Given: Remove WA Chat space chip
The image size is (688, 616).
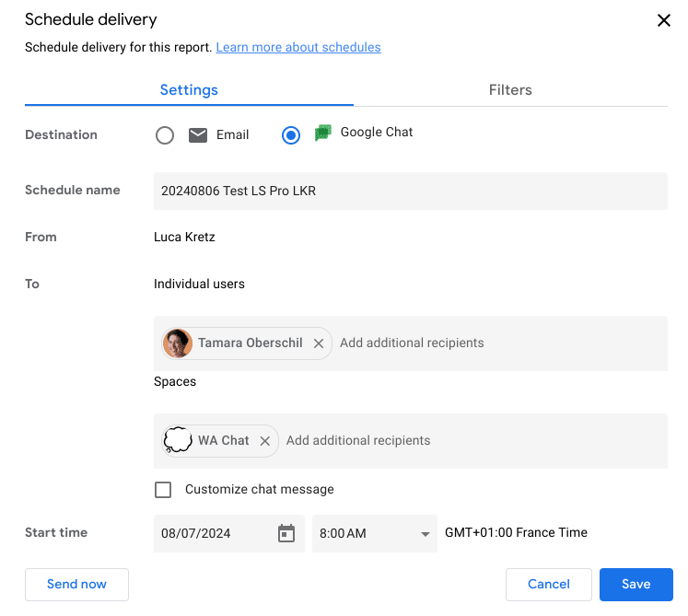Looking at the screenshot, I should [265, 441].
